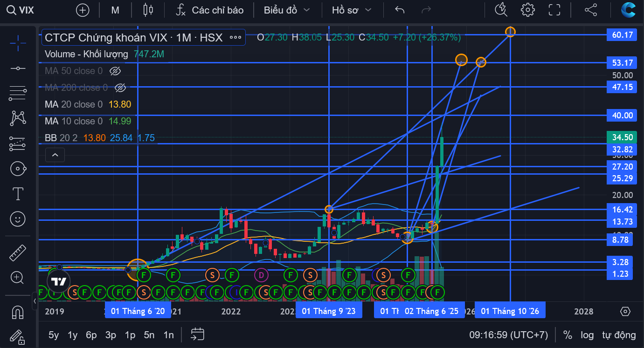Click the TradingView logo on chart
The image size is (644, 348).
pyautogui.click(x=59, y=281)
